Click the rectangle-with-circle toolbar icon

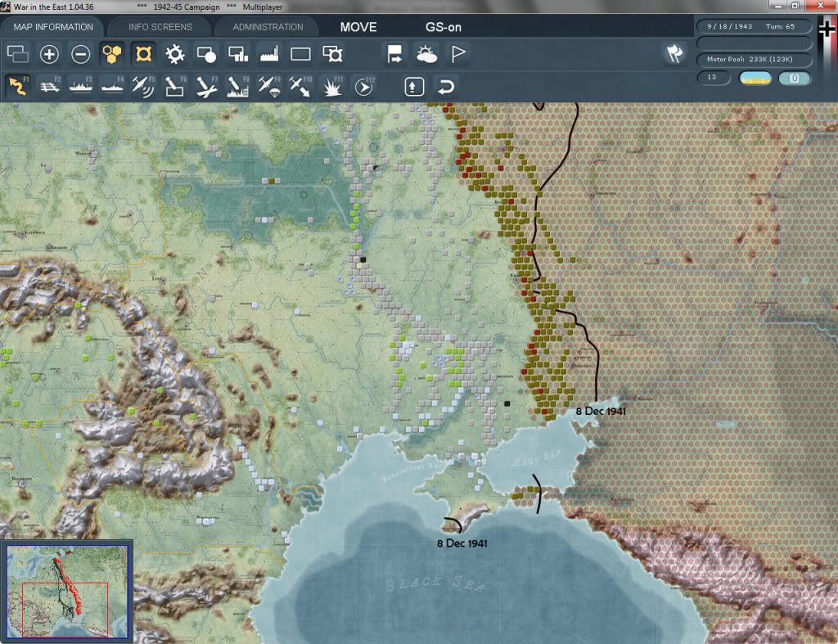click(206, 54)
